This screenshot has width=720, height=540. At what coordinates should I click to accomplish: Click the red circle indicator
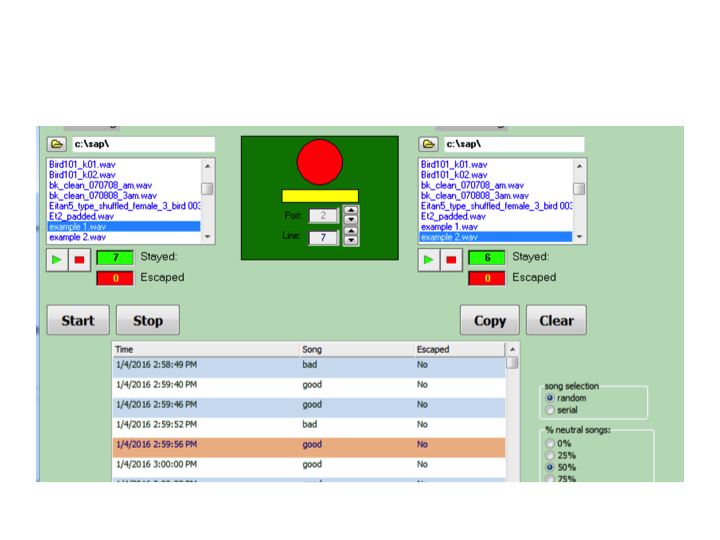click(x=320, y=162)
